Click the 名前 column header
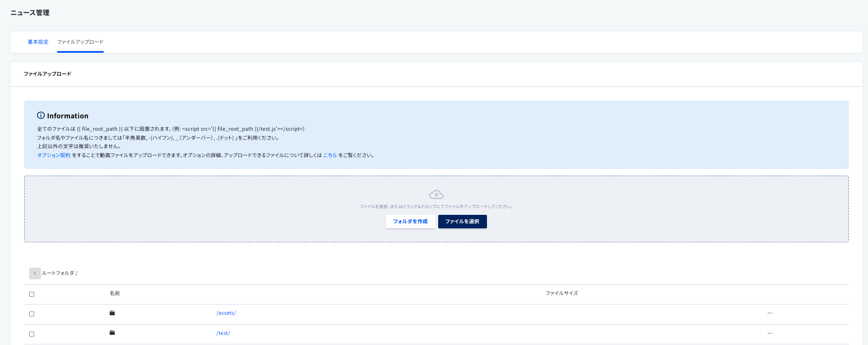This screenshot has height=345, width=868. point(115,293)
